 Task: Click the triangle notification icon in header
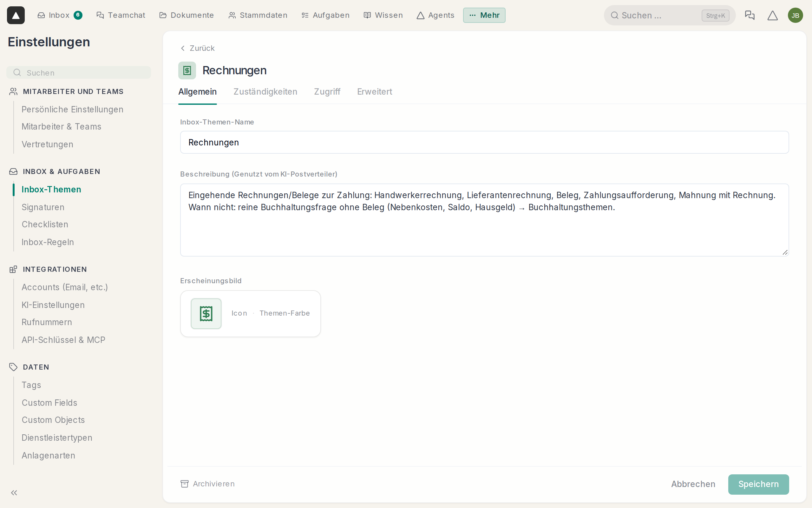pos(772,16)
